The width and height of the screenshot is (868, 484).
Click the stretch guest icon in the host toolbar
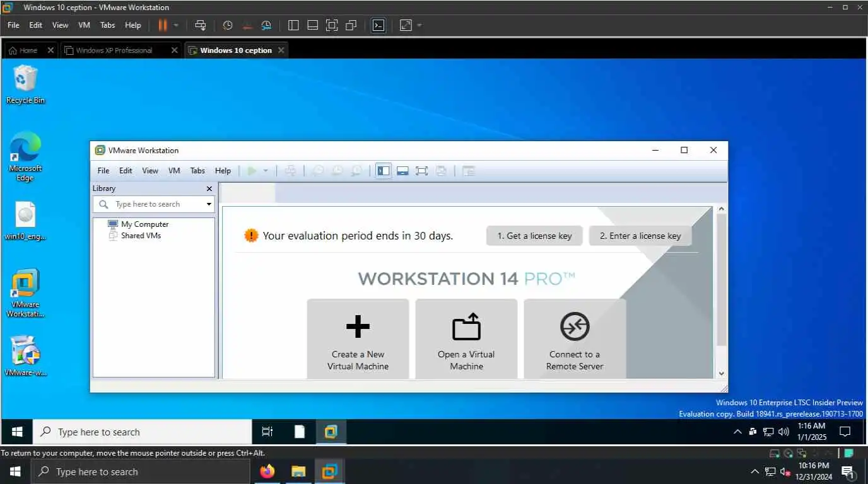click(x=406, y=25)
